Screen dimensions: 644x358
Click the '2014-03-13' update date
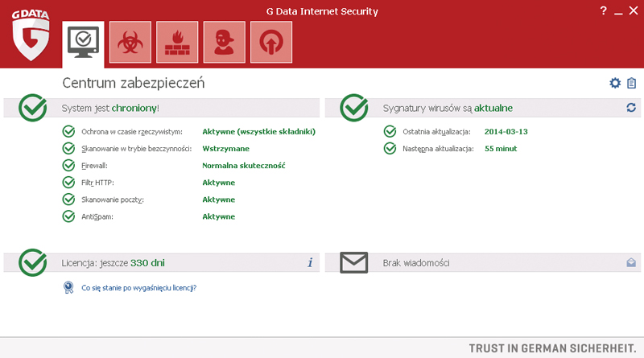pos(506,132)
